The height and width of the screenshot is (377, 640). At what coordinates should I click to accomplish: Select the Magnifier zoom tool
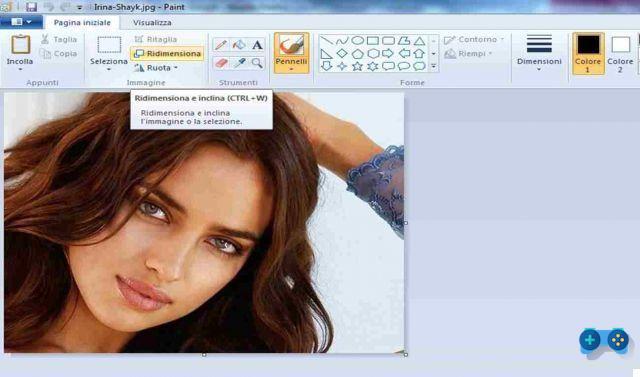click(257, 63)
